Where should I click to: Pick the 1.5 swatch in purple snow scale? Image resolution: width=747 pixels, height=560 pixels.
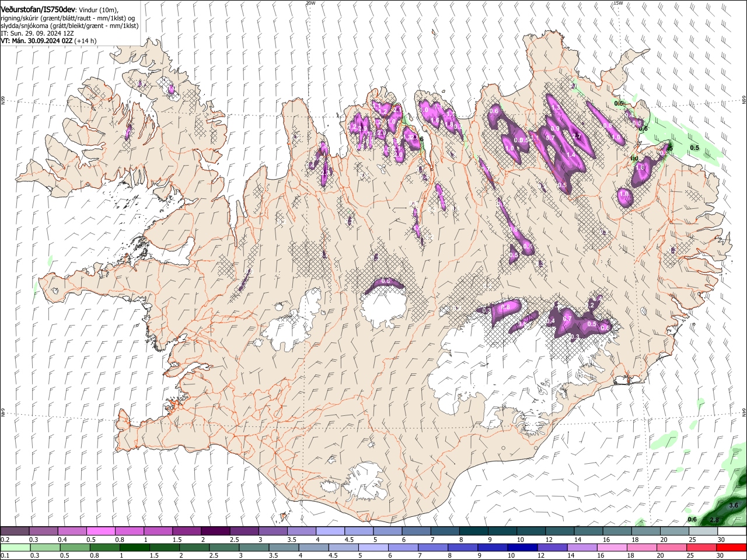tap(186, 531)
